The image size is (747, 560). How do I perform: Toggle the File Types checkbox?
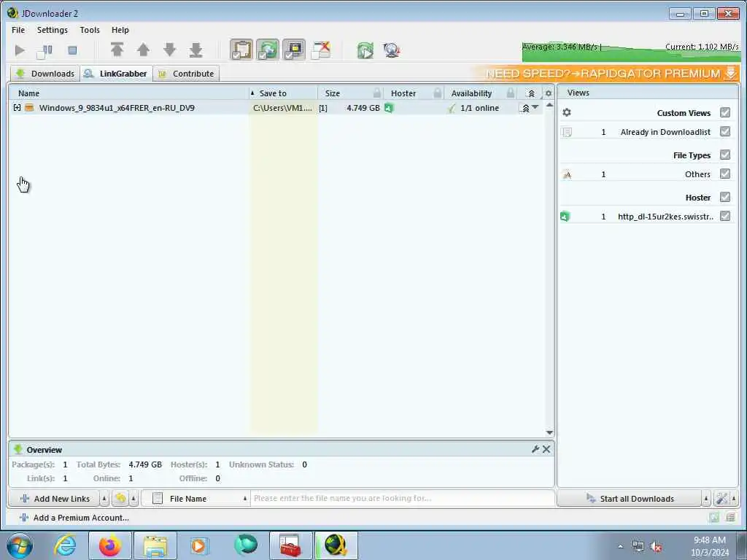pyautogui.click(x=725, y=155)
